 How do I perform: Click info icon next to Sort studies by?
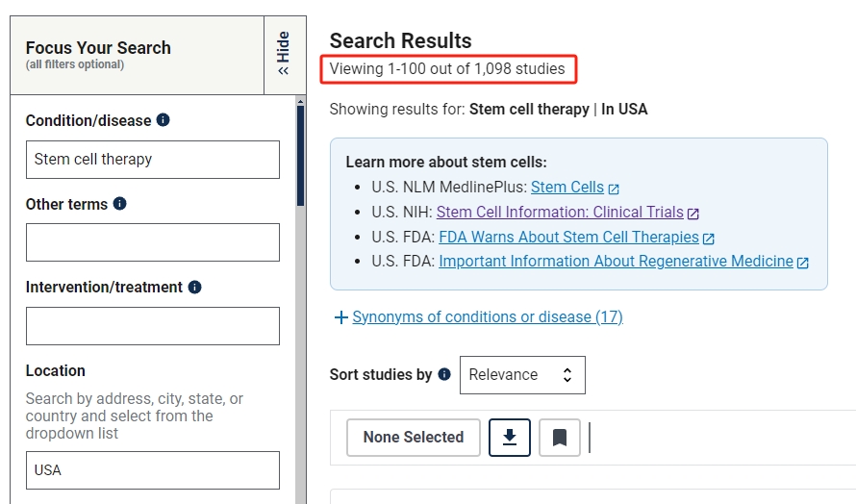pyautogui.click(x=444, y=374)
